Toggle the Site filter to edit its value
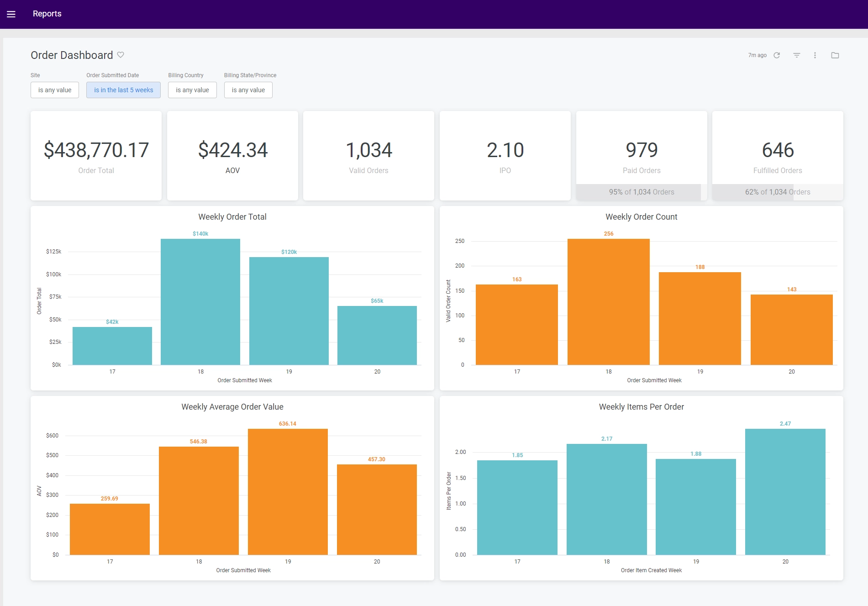 pyautogui.click(x=54, y=90)
